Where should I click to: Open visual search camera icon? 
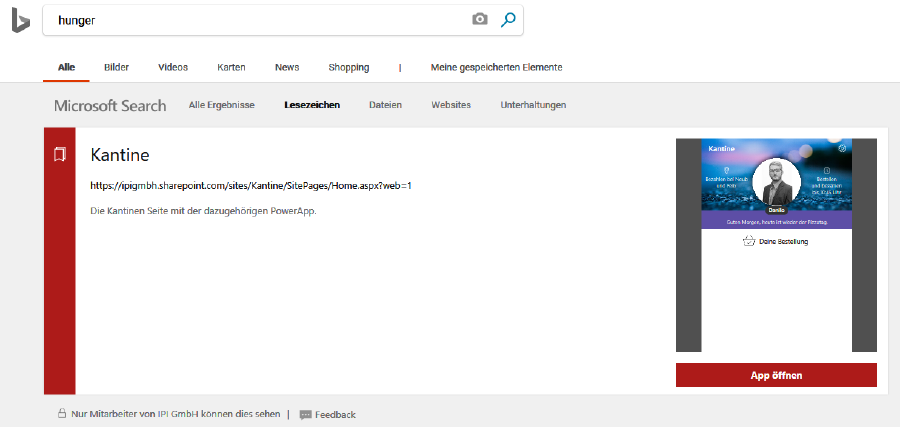pyautogui.click(x=480, y=20)
